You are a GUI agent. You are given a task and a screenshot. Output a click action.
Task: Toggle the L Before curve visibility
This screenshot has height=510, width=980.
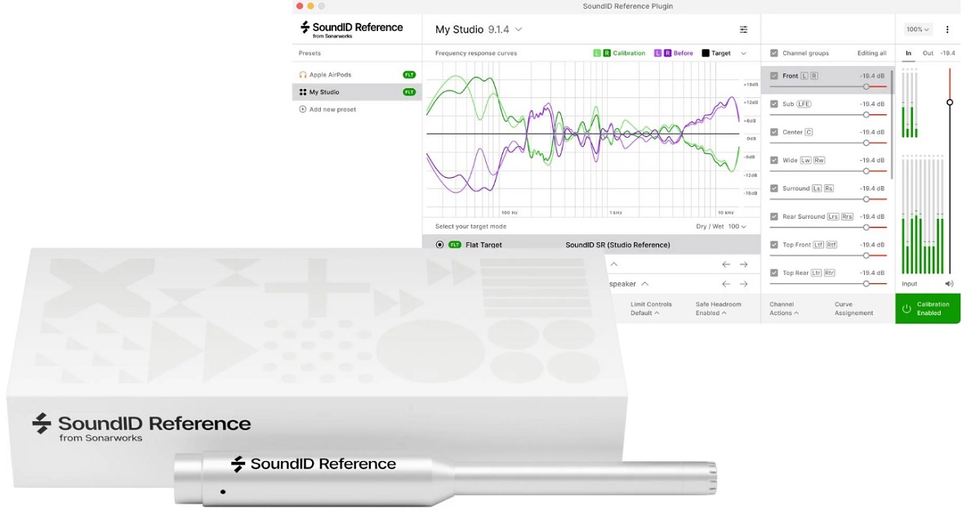(x=657, y=53)
